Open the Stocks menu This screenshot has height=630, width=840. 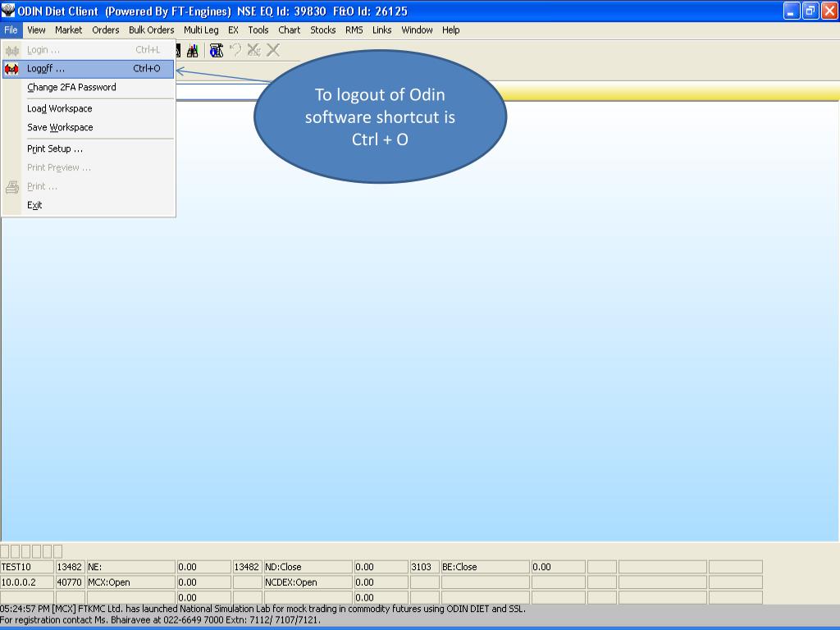coord(323,30)
